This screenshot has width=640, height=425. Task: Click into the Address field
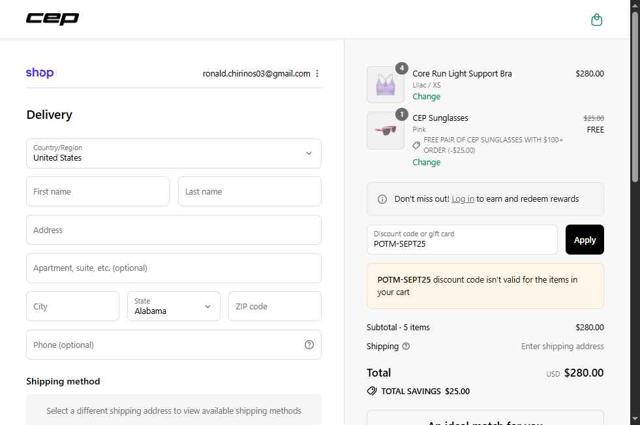pyautogui.click(x=174, y=230)
